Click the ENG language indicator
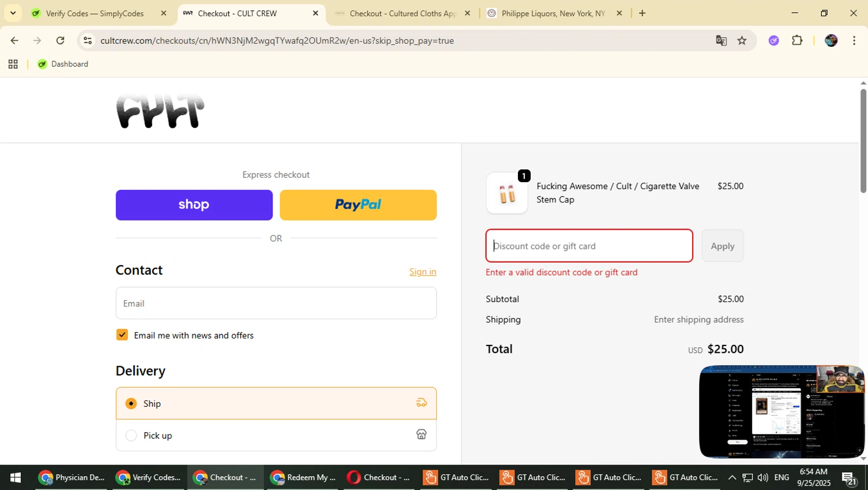Image resolution: width=868 pixels, height=490 pixels. point(782,477)
